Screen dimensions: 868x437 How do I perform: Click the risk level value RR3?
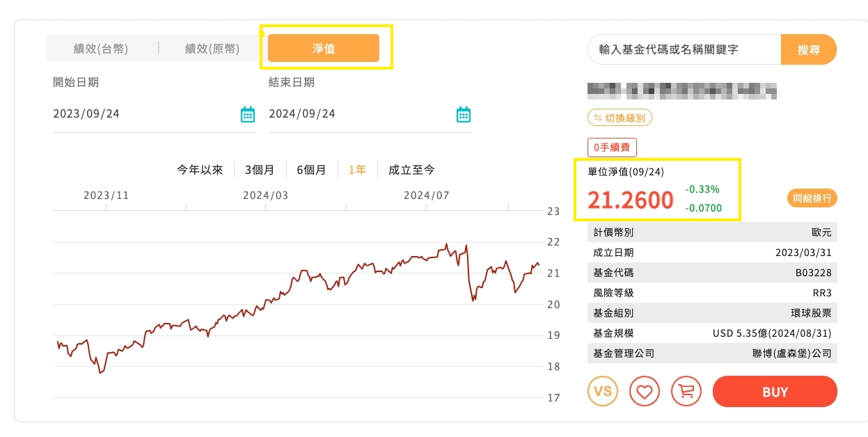pyautogui.click(x=822, y=293)
